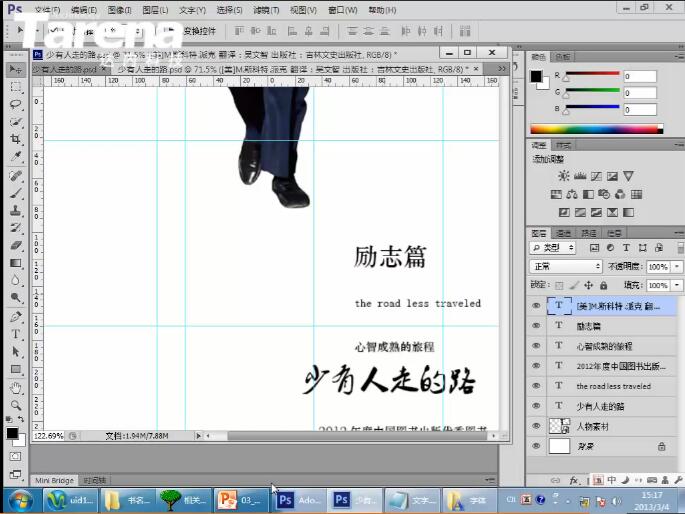
Task: Open the opacity dropdown arrow
Action: [677, 266]
